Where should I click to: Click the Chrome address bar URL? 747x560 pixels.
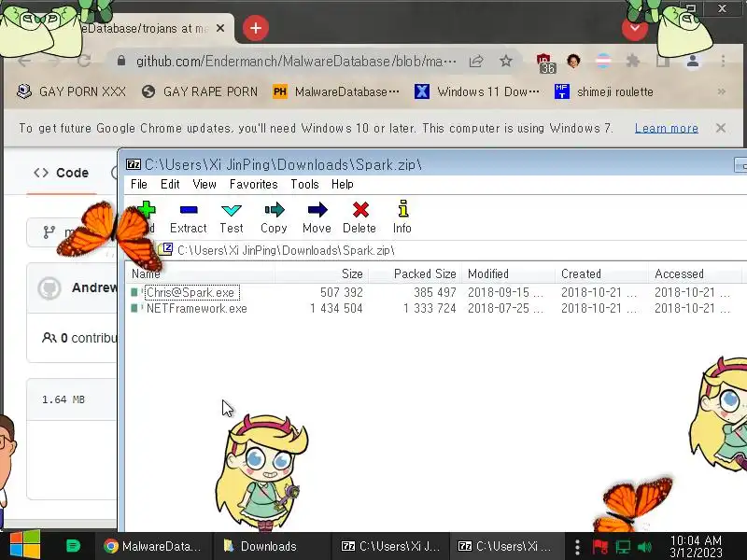[296, 62]
